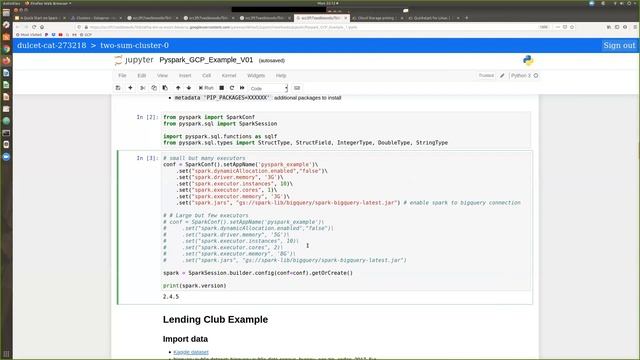Interrupt the kernel with stop icon
The image size is (640, 360).
coord(222,88)
